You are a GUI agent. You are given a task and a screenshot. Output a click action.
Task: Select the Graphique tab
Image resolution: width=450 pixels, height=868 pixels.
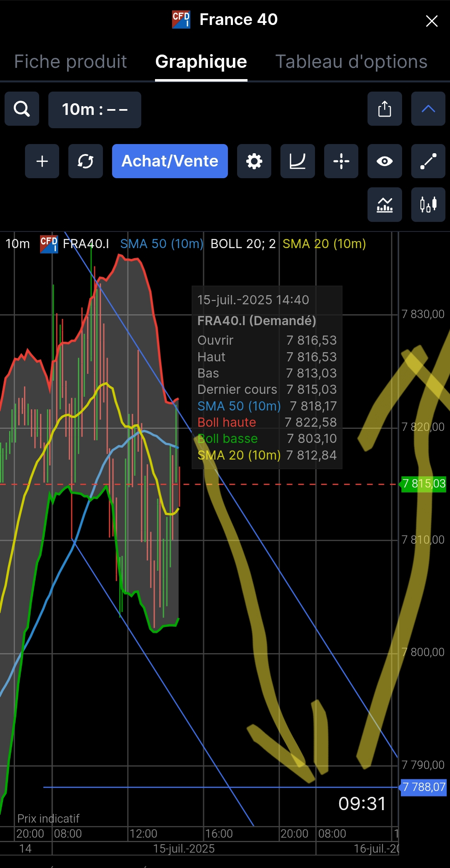click(x=201, y=62)
